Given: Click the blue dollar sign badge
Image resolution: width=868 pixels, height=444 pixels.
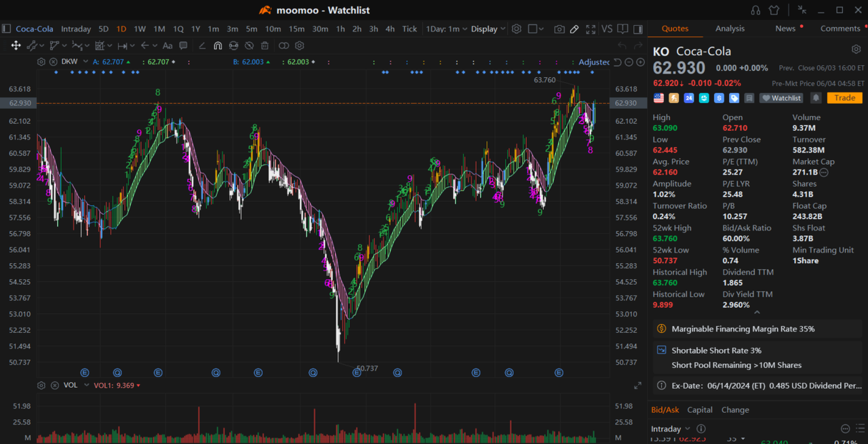Looking at the screenshot, I should (719, 98).
